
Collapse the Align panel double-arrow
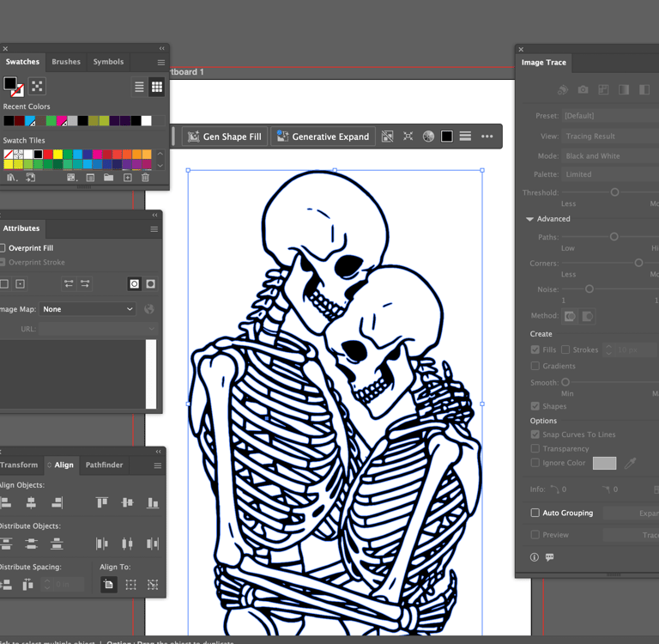pos(159,452)
